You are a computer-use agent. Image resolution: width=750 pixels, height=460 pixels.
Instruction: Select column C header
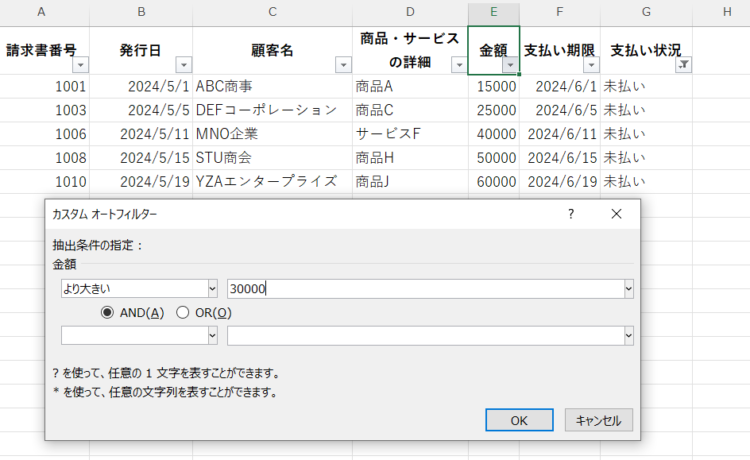pos(273,12)
